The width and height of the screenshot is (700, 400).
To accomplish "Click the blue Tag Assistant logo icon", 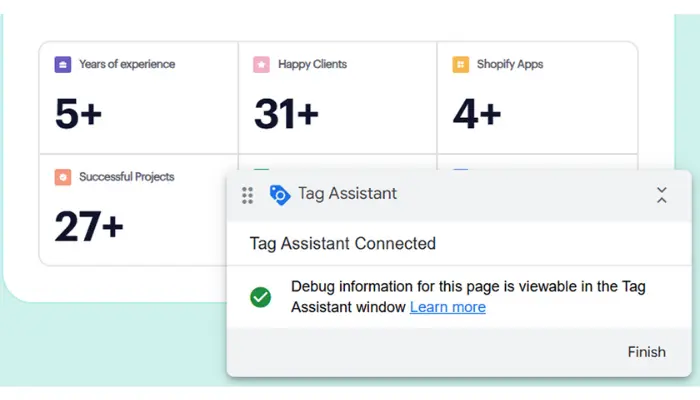I will (x=280, y=195).
